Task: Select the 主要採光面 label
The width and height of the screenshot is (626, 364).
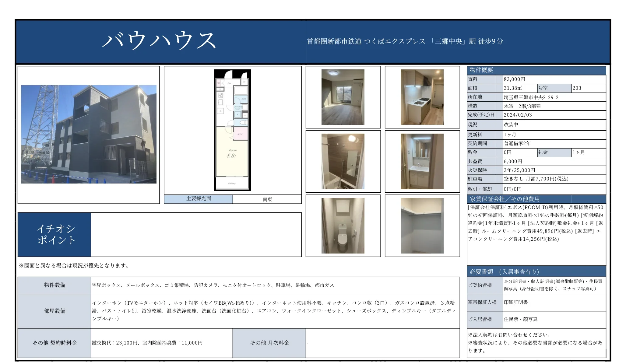Action: [198, 199]
